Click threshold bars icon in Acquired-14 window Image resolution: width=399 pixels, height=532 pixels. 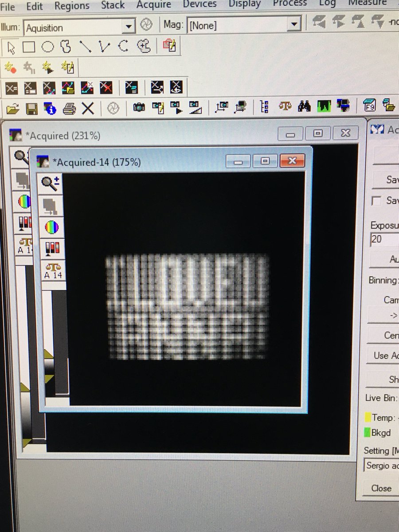pyautogui.click(x=51, y=249)
